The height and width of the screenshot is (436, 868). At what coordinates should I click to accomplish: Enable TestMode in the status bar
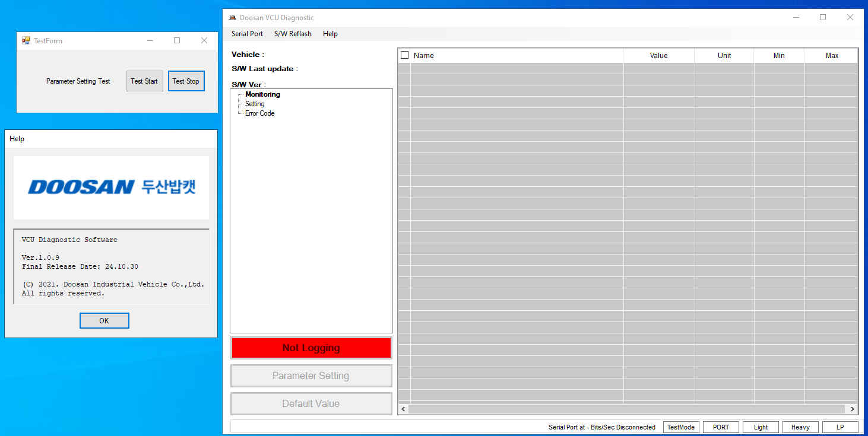point(680,427)
